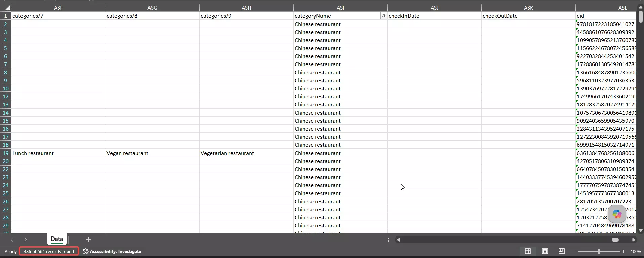Switch to Normal view
The height and width of the screenshot is (258, 644).
[528, 251]
